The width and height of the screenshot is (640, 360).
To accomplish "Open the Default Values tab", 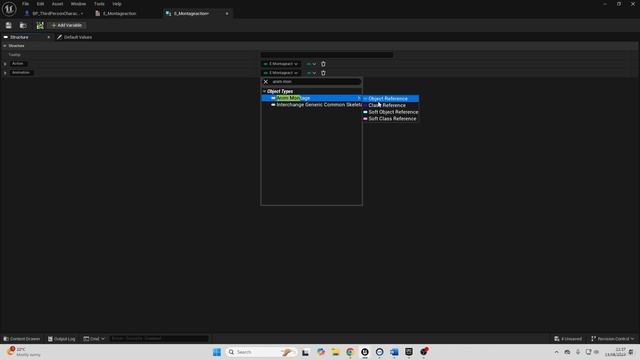I will point(74,37).
